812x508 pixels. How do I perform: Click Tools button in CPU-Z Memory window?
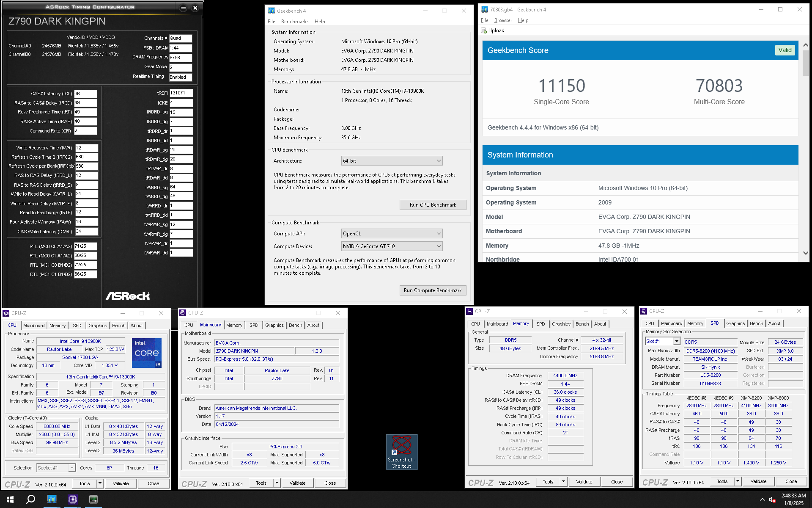548,482
